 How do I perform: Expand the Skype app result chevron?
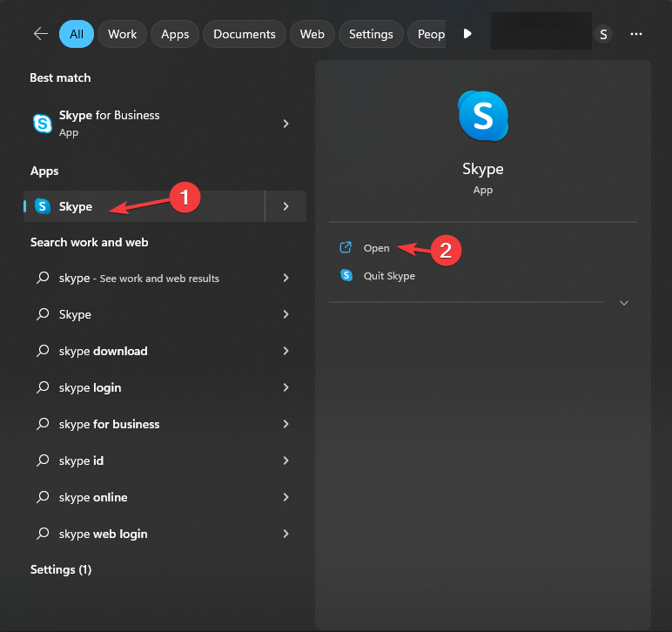point(286,206)
